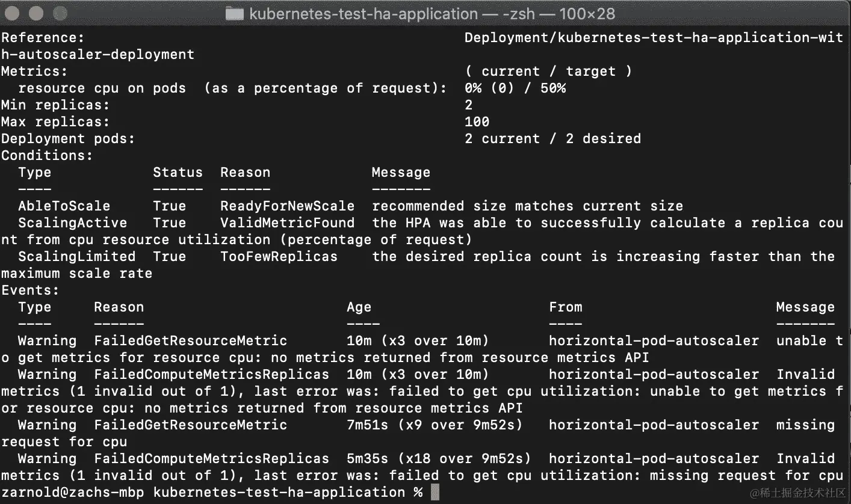The width and height of the screenshot is (851, 504).
Task: Click the terminal cursor after the % prompt
Action: coord(436,493)
